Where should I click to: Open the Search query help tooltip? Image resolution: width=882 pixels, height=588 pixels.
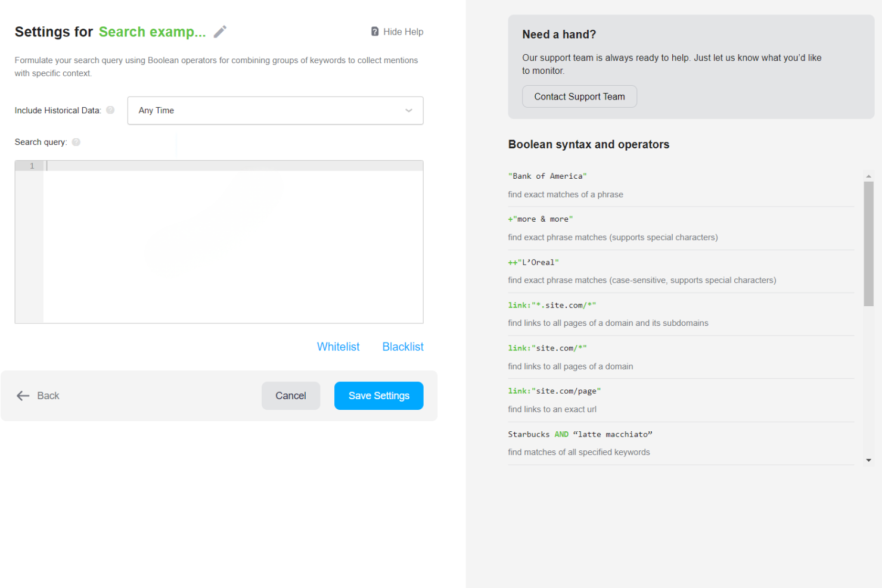coord(76,142)
